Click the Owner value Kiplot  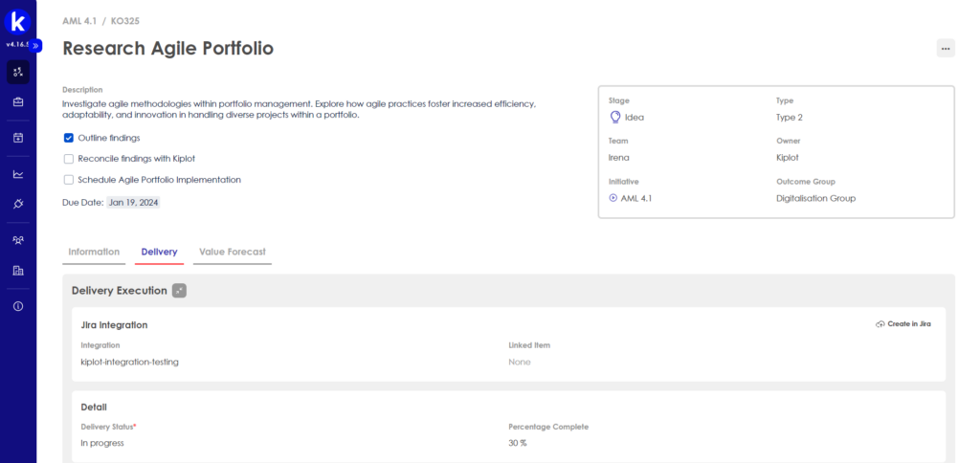(x=788, y=158)
